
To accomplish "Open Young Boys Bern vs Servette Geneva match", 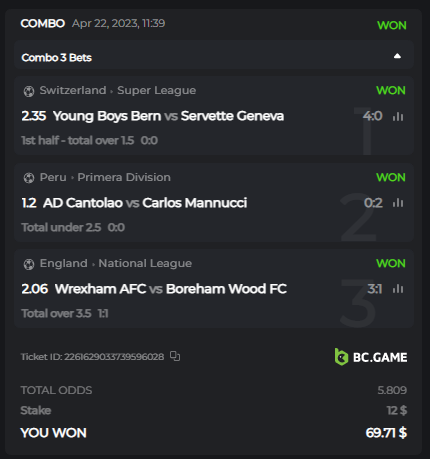I will pos(168,116).
